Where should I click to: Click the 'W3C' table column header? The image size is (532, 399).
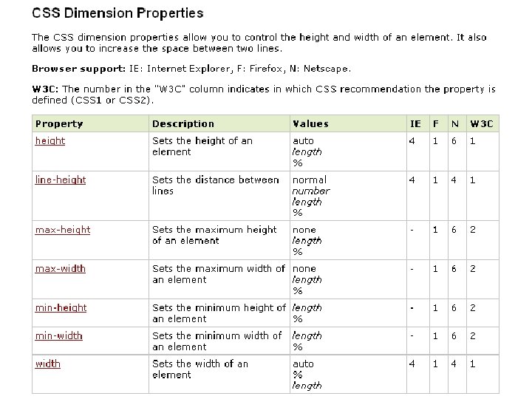(x=482, y=124)
